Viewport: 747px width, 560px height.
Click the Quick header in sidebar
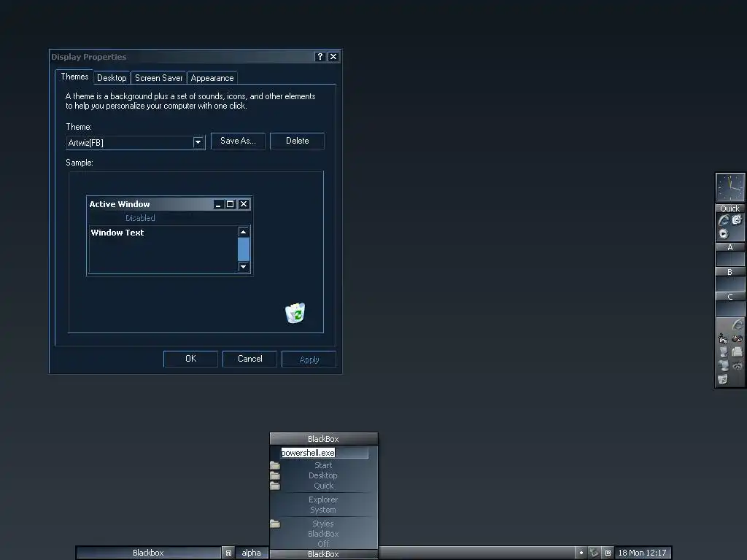(729, 209)
